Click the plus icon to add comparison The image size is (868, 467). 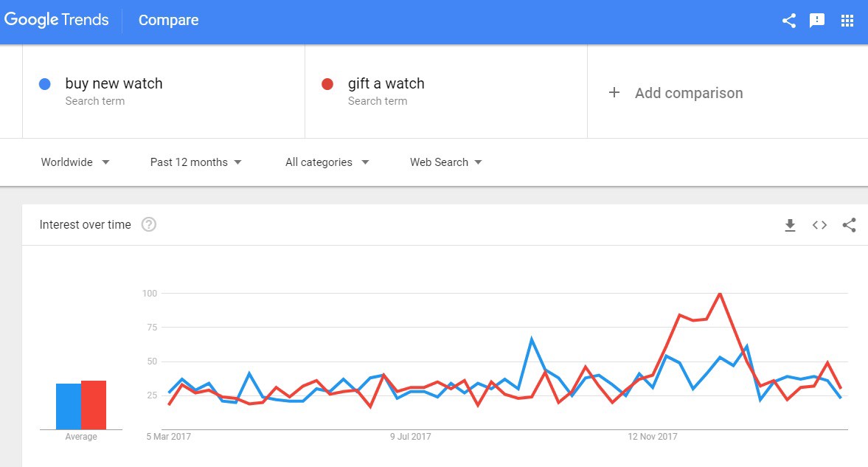(x=614, y=93)
